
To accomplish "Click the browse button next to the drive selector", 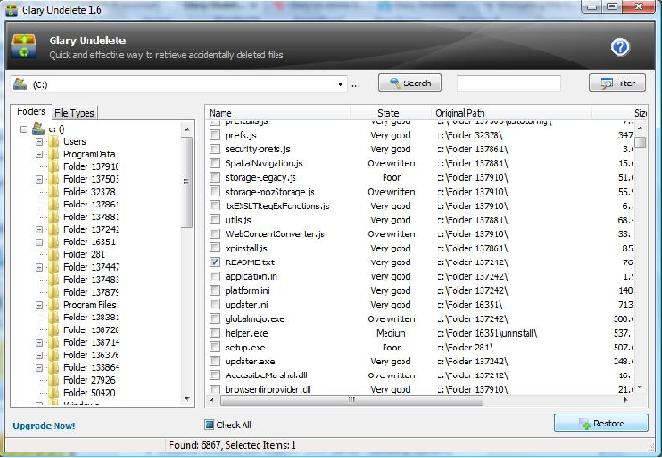I will pos(354,85).
